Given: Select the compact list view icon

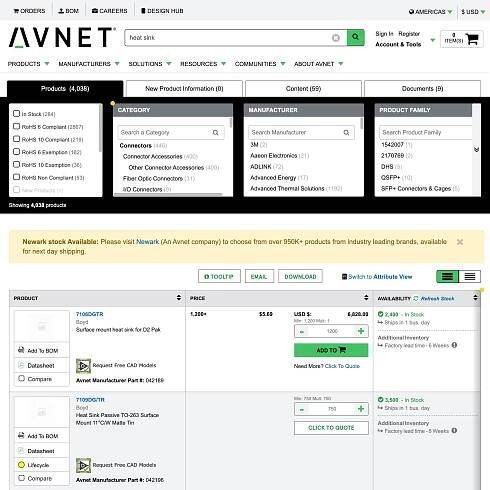Looking at the screenshot, I should (470, 276).
